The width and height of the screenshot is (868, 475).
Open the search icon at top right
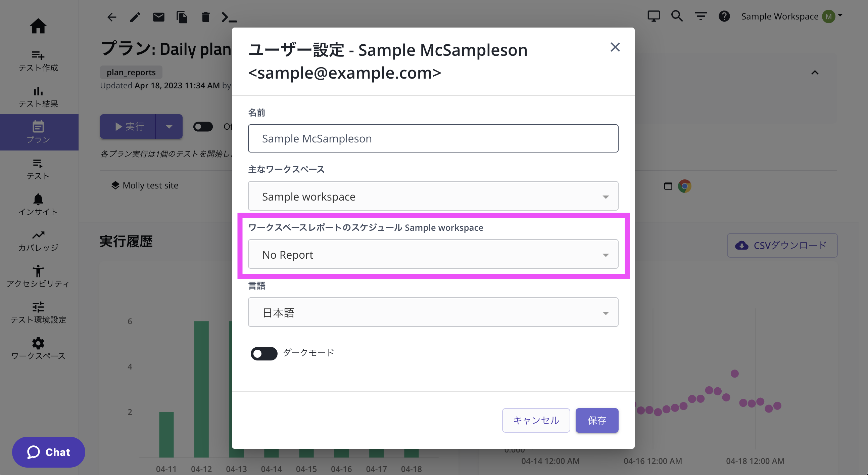677,16
